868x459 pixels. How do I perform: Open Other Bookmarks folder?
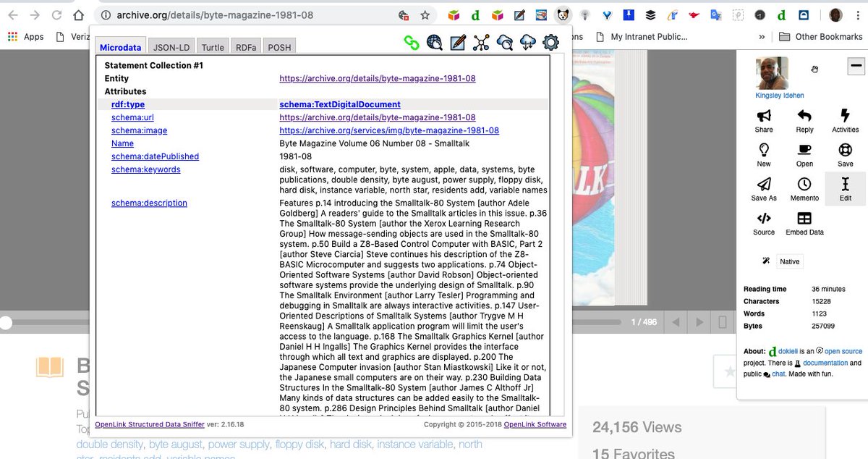coord(820,36)
